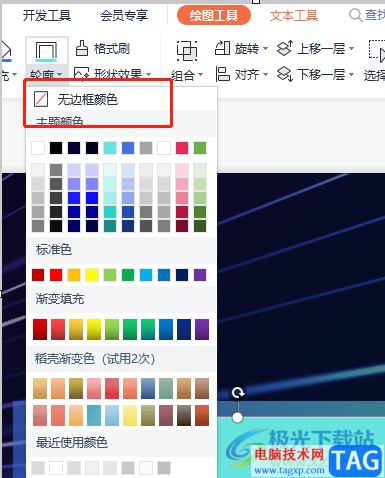Pick first recently used gray color
This screenshot has height=478, width=385.
(x=38, y=468)
